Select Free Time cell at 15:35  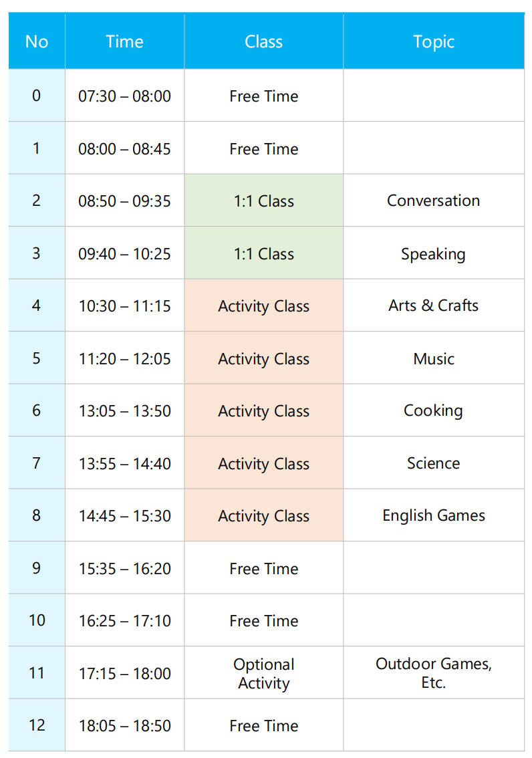264,568
